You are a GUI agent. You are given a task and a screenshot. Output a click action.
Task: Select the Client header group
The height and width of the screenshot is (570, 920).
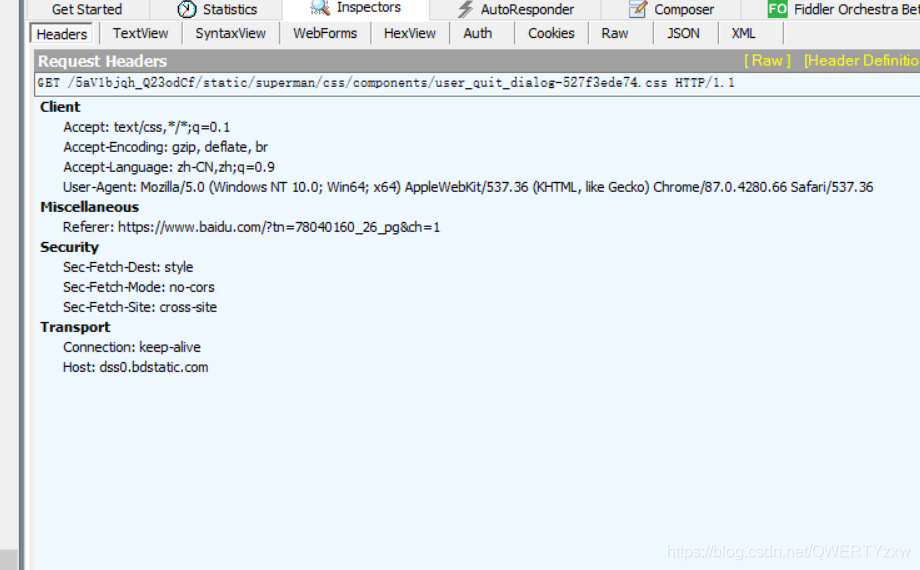[60, 107]
